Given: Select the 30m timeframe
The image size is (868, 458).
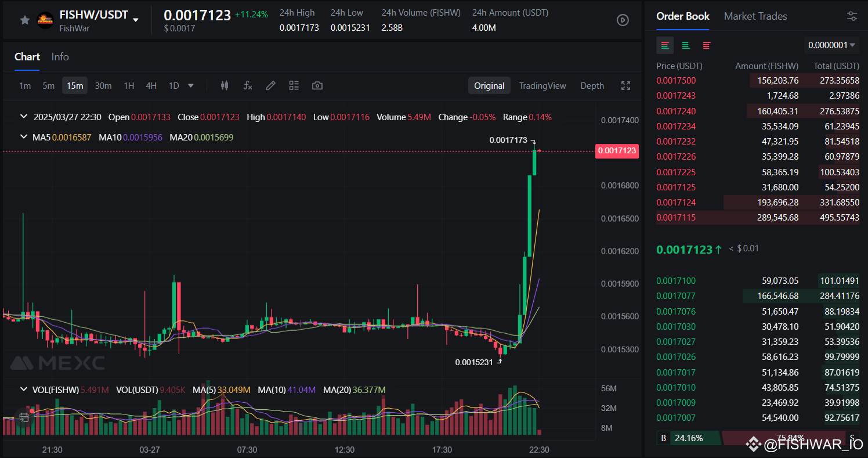Looking at the screenshot, I should click(x=103, y=85).
